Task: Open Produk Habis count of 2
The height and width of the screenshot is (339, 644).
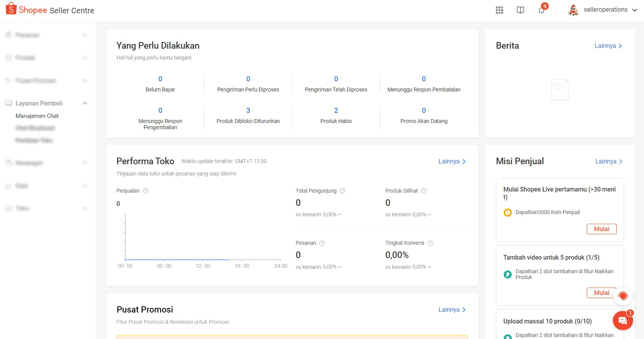Action: click(x=336, y=111)
